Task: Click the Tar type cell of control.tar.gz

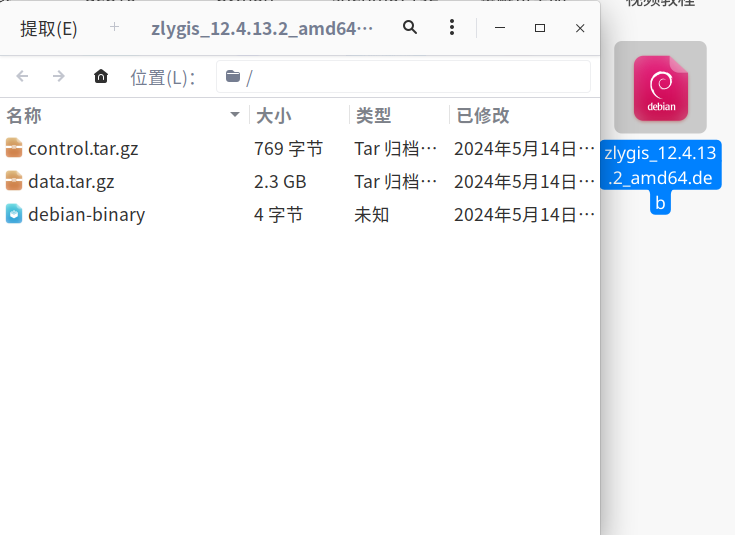Action: coord(396,149)
